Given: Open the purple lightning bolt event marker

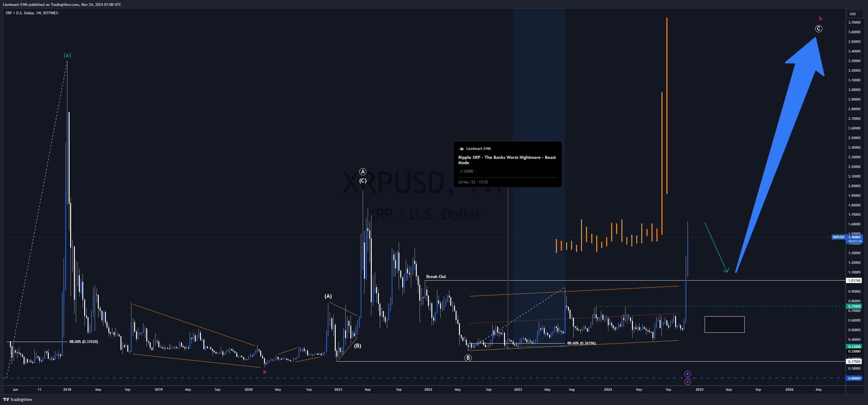Looking at the screenshot, I should 688,381.
